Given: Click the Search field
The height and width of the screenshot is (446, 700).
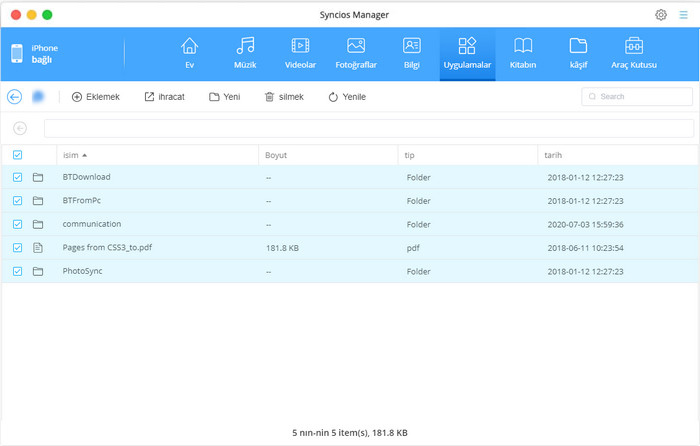Looking at the screenshot, I should point(637,96).
